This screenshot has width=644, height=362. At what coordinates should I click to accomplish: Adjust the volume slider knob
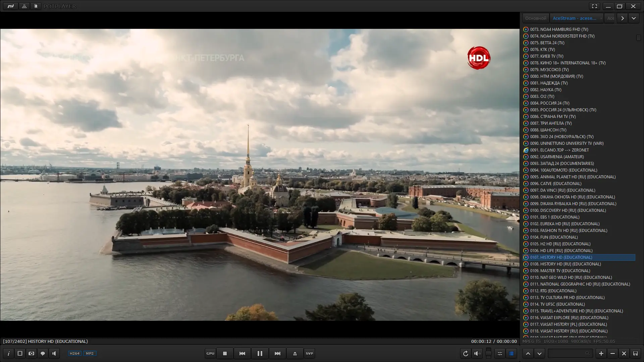pos(488,353)
